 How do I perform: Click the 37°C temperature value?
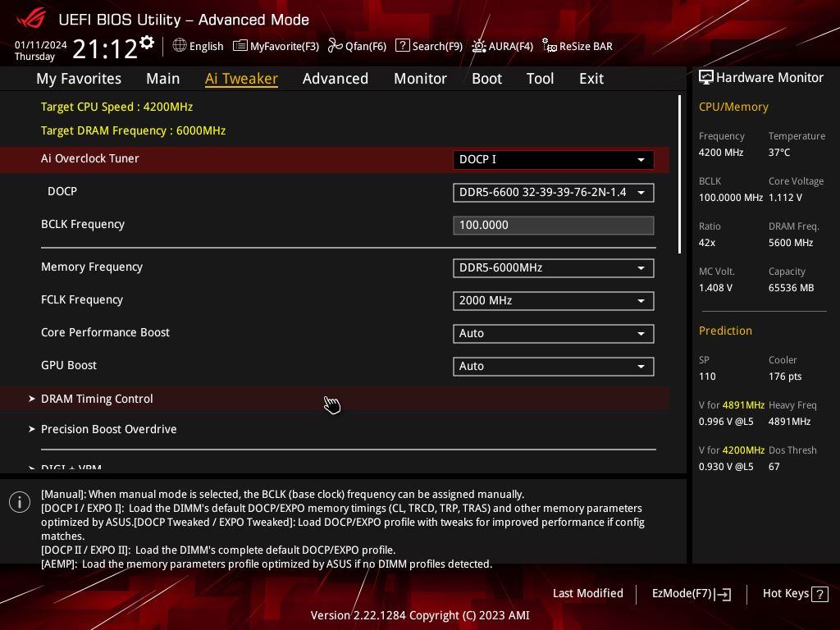point(779,153)
